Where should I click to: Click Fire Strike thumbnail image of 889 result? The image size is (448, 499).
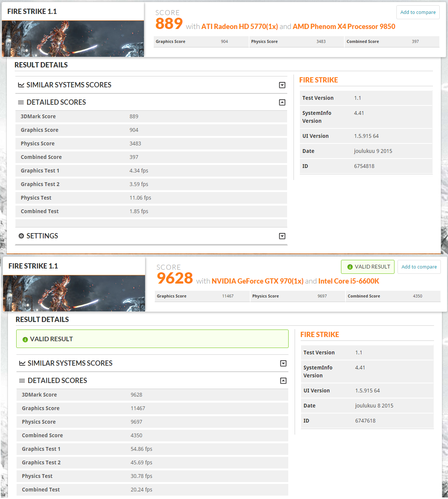[73, 39]
